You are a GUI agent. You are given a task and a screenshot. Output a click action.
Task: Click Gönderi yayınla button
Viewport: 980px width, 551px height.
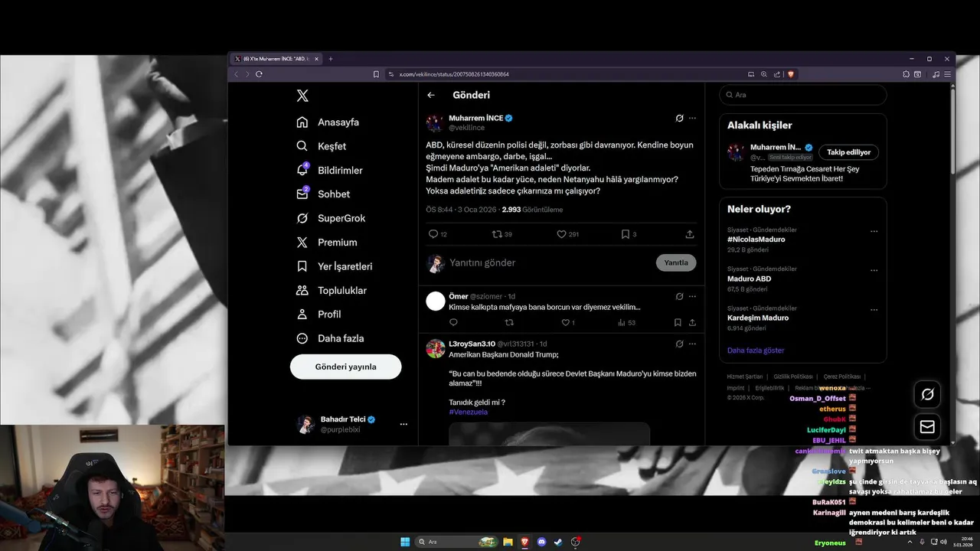click(x=345, y=367)
